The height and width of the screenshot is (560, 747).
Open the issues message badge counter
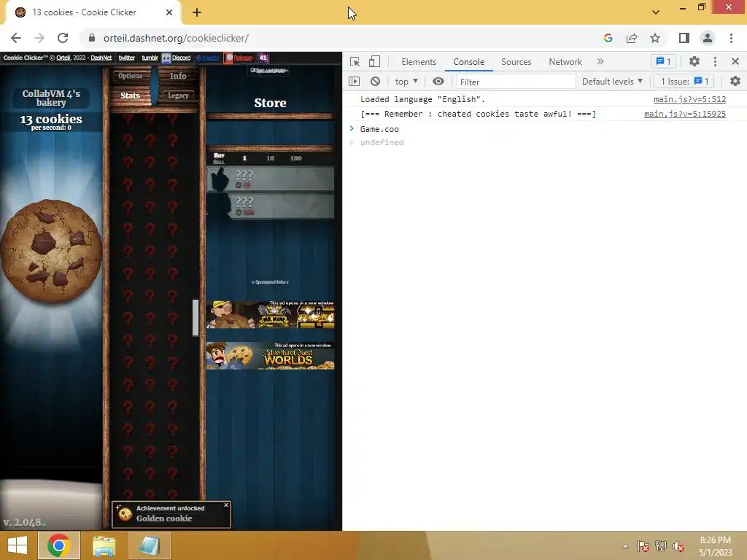663,61
